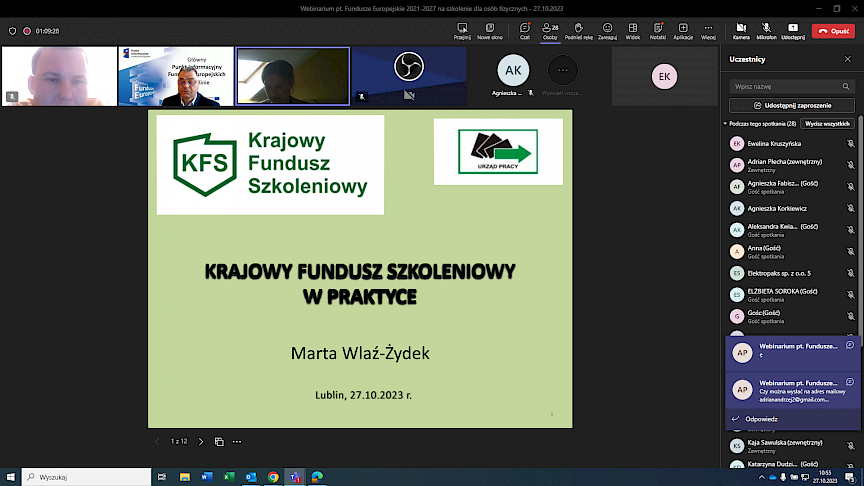
Task: Click the Wyszukaj taskbar search box
Action: 87,477
